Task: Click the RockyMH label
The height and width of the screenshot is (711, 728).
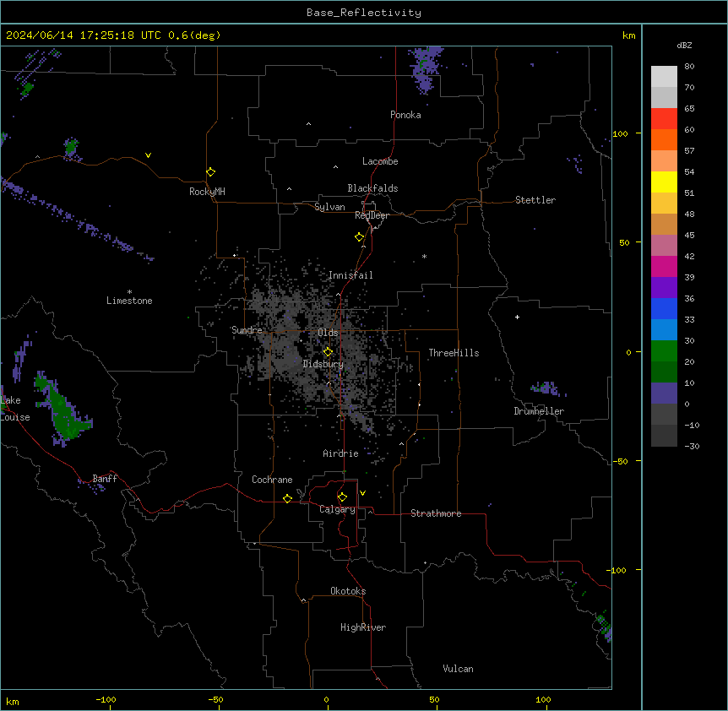Action: click(x=207, y=192)
